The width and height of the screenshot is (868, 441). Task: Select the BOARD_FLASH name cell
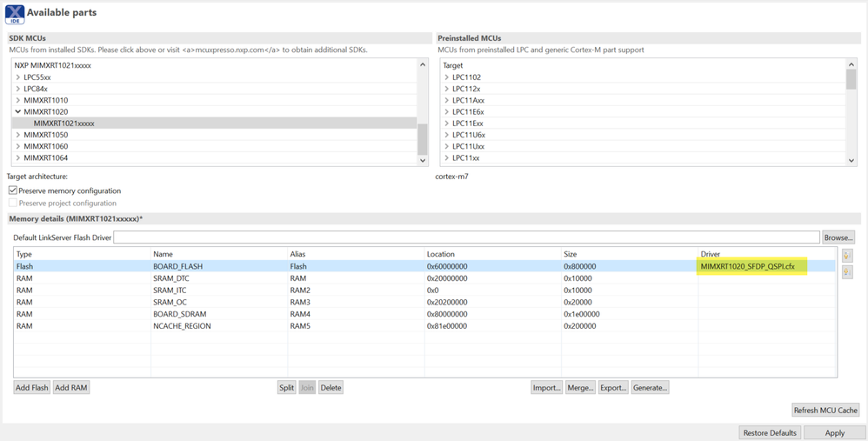tap(177, 266)
